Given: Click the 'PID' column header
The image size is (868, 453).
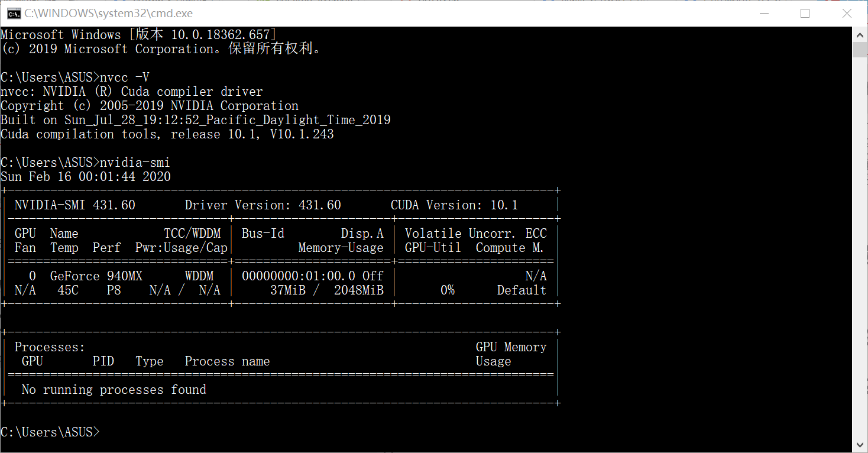Looking at the screenshot, I should point(103,361).
